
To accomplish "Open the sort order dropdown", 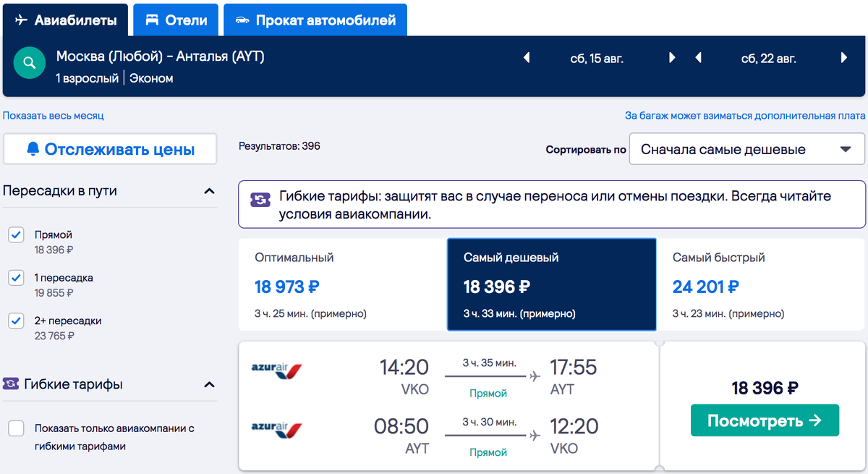I will click(746, 150).
